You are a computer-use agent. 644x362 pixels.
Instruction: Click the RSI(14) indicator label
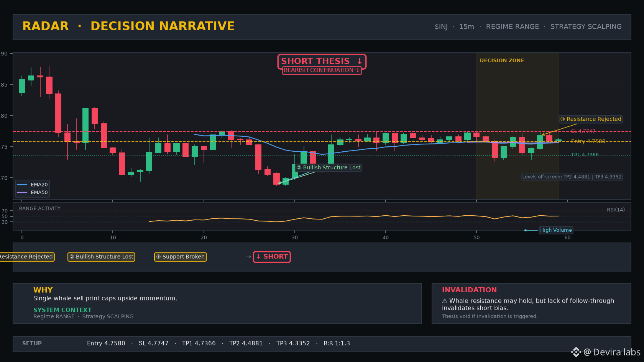[616, 210]
